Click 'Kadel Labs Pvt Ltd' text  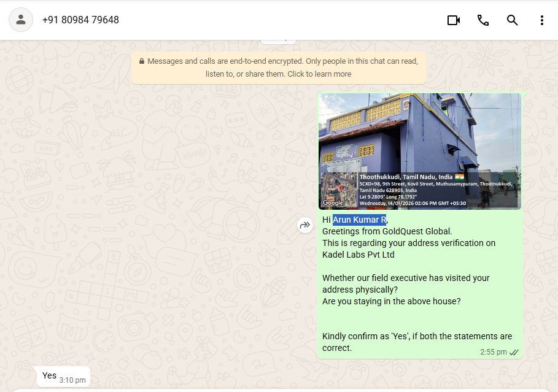click(358, 255)
